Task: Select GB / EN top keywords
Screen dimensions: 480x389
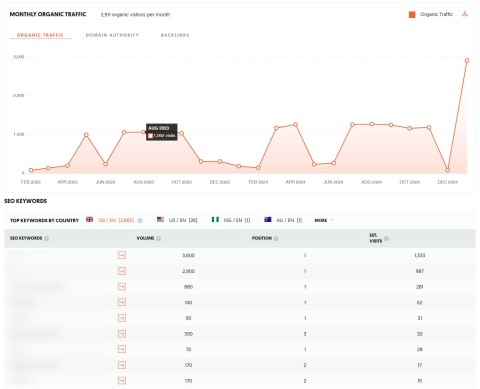Action: [116, 220]
